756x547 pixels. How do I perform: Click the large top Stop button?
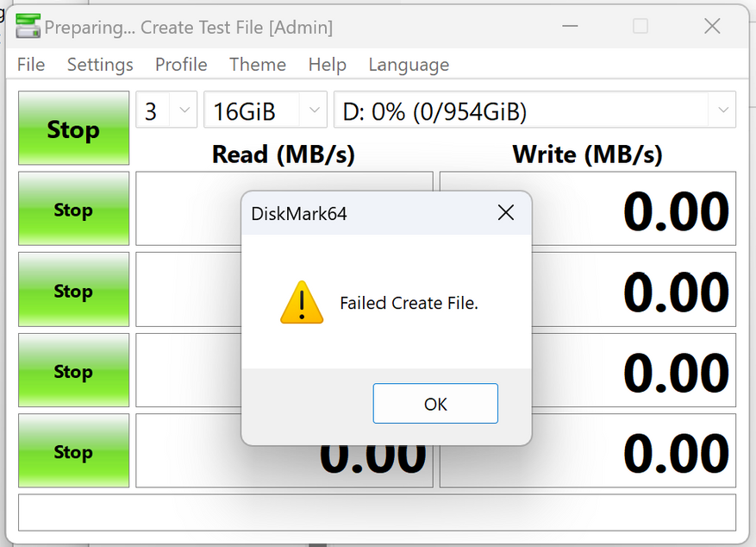pyautogui.click(x=73, y=129)
